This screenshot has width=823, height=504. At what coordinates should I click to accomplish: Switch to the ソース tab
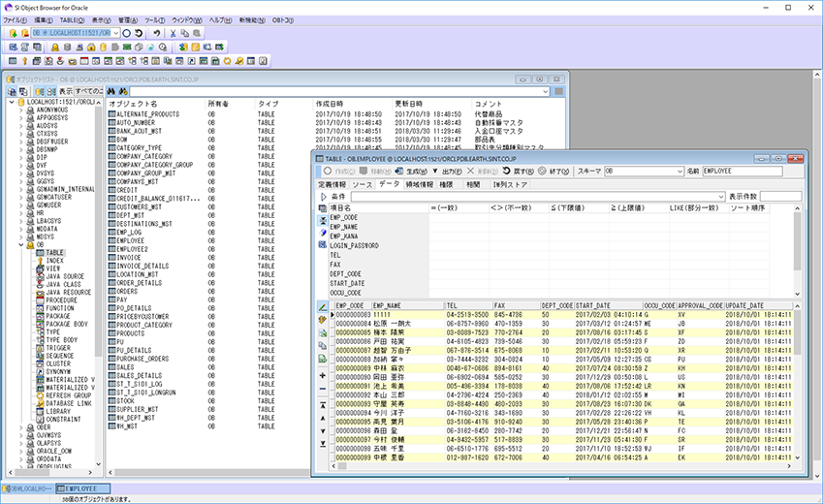coord(363,183)
